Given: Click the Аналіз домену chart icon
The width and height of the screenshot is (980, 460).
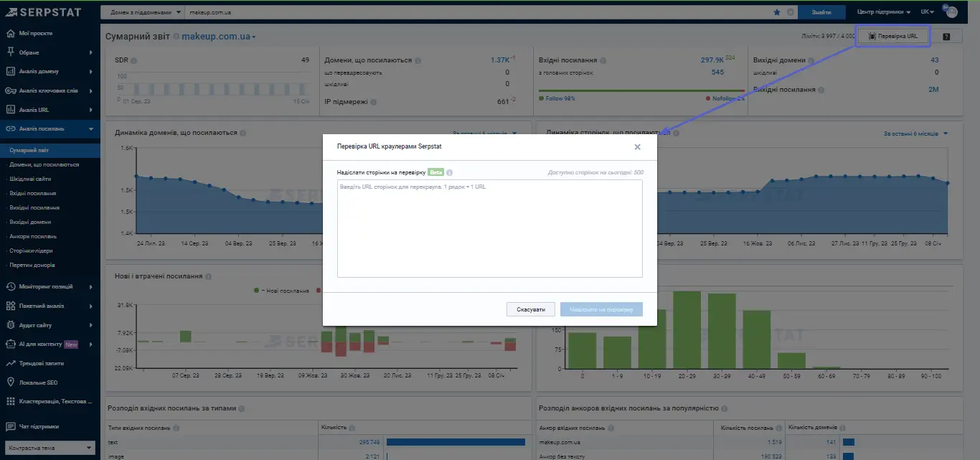Looking at the screenshot, I should tap(10, 72).
